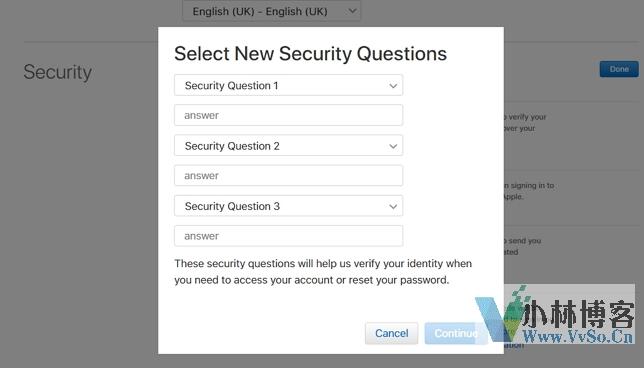The height and width of the screenshot is (368, 644).
Task: Click the 小林博客 watermark text
Action: (x=579, y=314)
